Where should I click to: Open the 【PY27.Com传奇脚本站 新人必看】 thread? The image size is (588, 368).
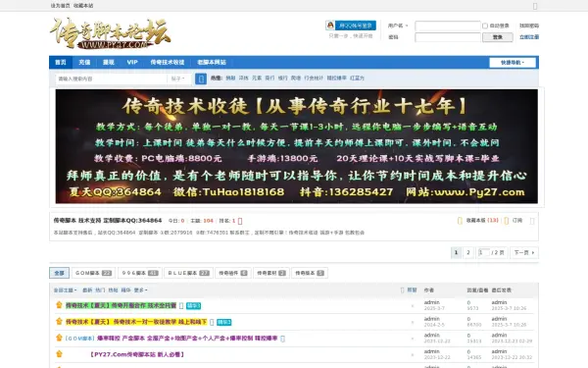coord(137,354)
